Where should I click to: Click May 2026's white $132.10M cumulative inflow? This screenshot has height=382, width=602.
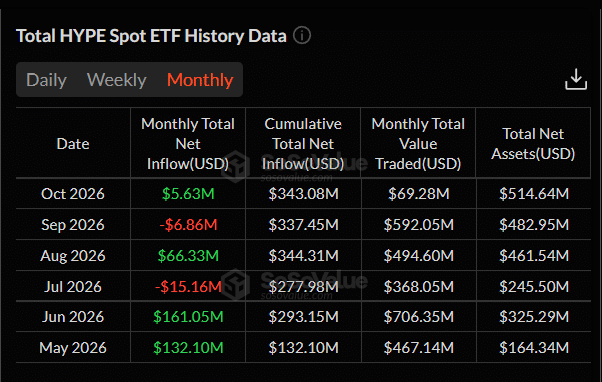[303, 348]
